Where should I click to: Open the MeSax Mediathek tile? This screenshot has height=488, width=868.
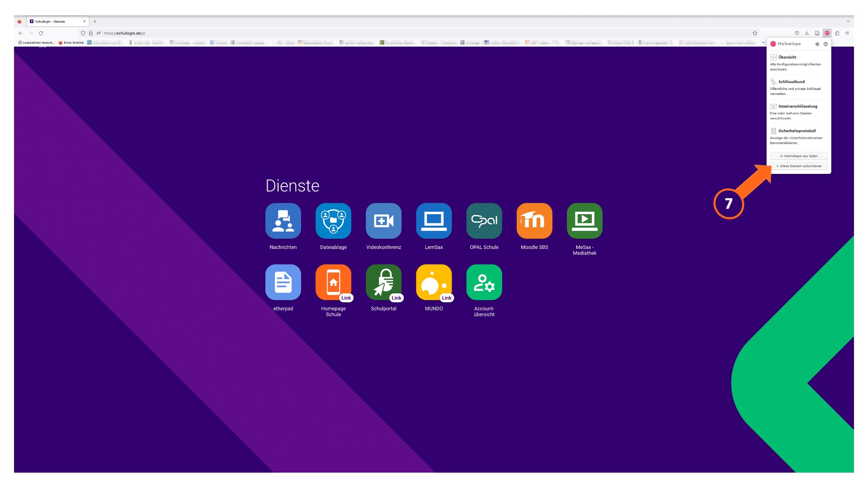(x=585, y=221)
